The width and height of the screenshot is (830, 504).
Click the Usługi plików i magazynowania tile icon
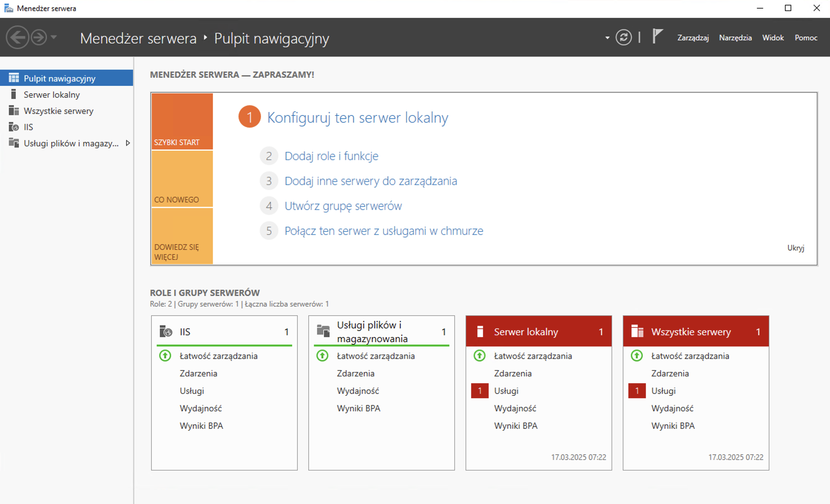(x=323, y=331)
